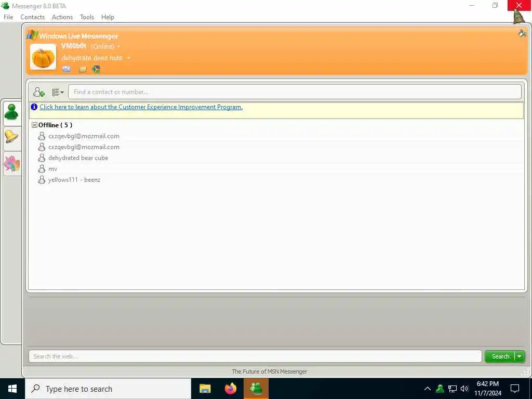The height and width of the screenshot is (399, 532).
Task: Click the status icon beside 'mv'
Action: pyautogui.click(x=42, y=169)
